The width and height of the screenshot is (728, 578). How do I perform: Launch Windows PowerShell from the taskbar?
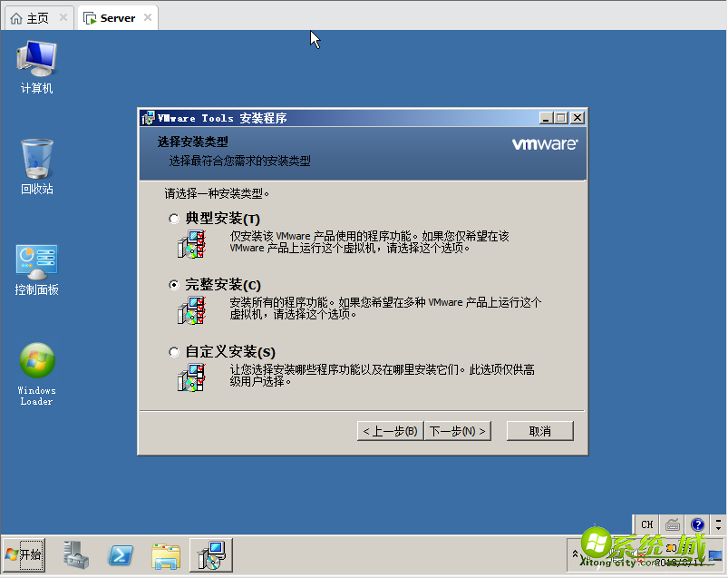click(x=121, y=554)
